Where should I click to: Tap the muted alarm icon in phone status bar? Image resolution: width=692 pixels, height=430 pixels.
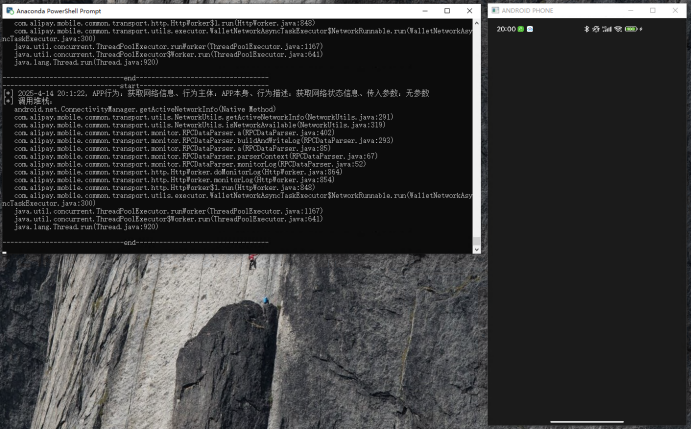coord(596,29)
